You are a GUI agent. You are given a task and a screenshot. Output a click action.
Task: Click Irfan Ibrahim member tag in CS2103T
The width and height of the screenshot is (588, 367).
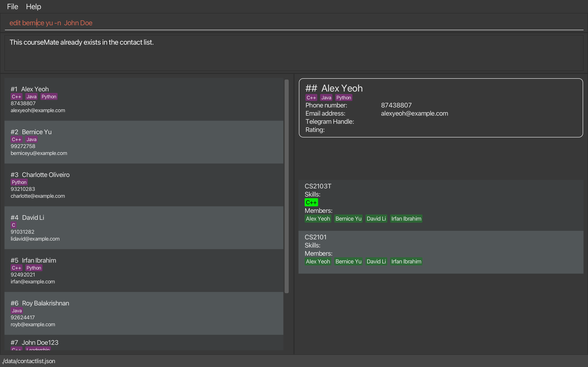[406, 219]
